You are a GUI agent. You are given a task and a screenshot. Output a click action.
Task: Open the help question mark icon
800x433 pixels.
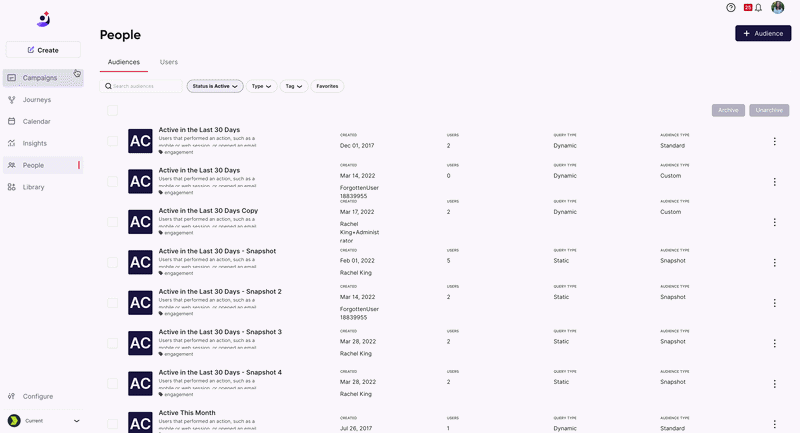pyautogui.click(x=731, y=8)
